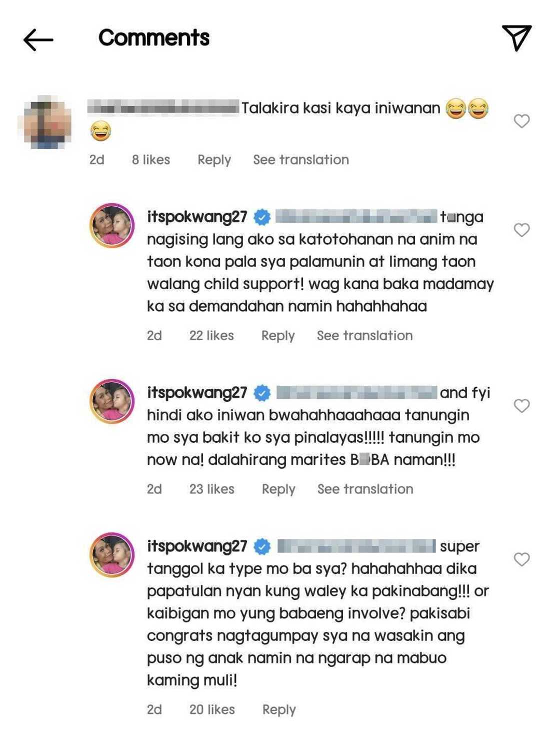Viewport: 560px width, 747px height.
Task: Like the reply mentioning child support
Action: tap(521, 230)
